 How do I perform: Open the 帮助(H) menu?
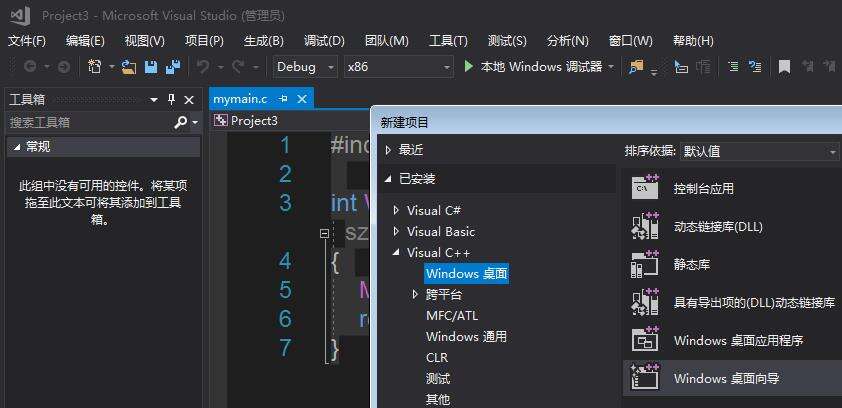tap(693, 41)
